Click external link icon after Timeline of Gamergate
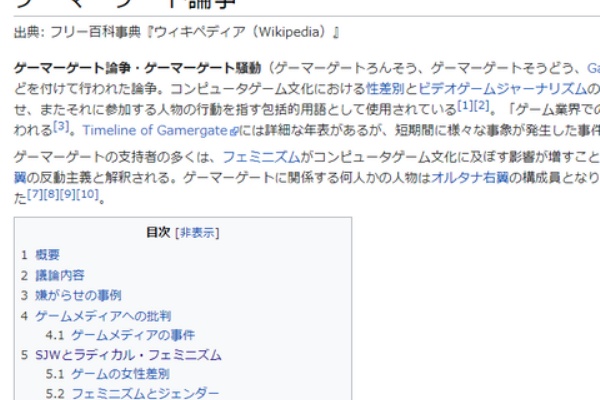 pos(232,130)
